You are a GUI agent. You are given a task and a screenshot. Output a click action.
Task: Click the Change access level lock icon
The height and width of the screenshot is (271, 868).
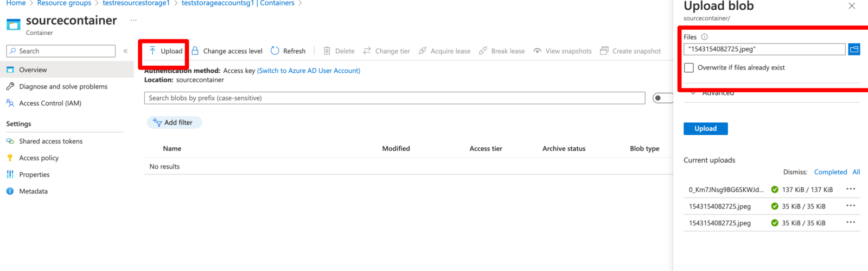(195, 51)
